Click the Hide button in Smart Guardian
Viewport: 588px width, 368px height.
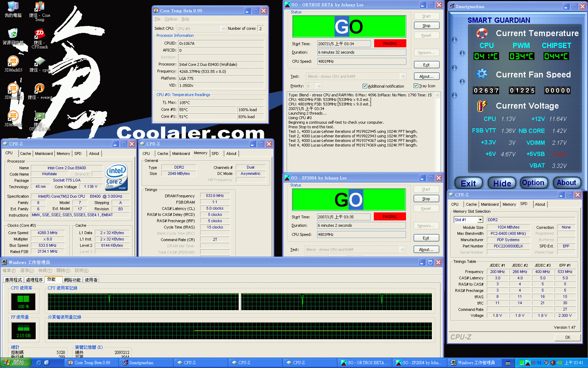[502, 183]
